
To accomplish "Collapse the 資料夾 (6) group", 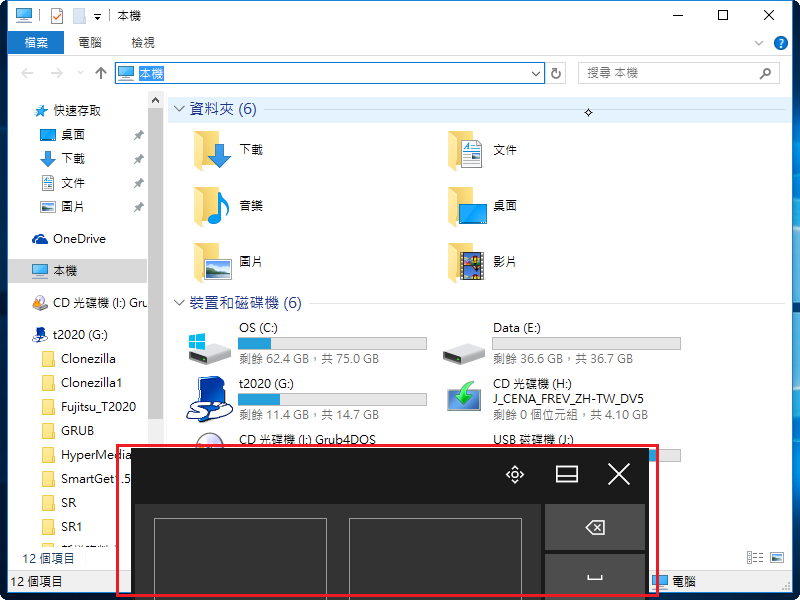I will [x=179, y=109].
